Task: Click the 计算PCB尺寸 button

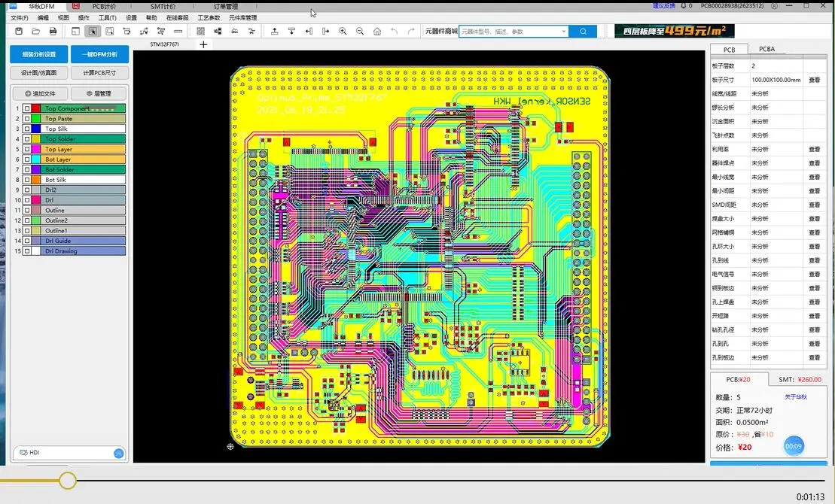Action: pos(99,73)
